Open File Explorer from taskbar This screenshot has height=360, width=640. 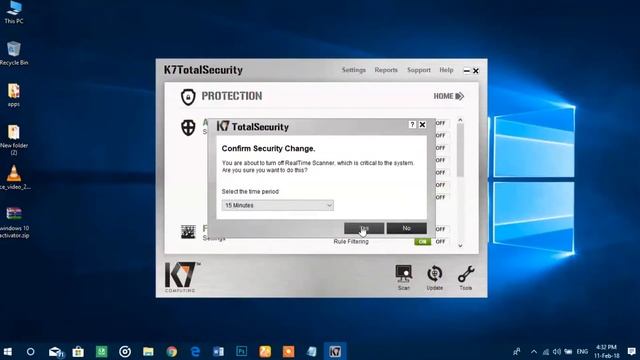(148, 351)
